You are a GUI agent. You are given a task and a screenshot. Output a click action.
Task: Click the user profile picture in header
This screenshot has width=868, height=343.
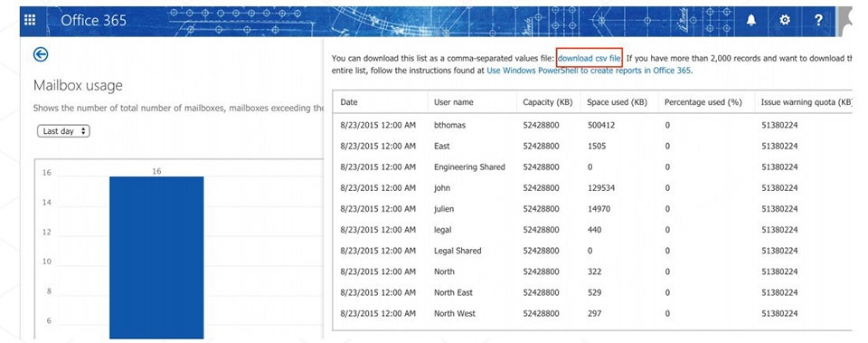(x=845, y=21)
